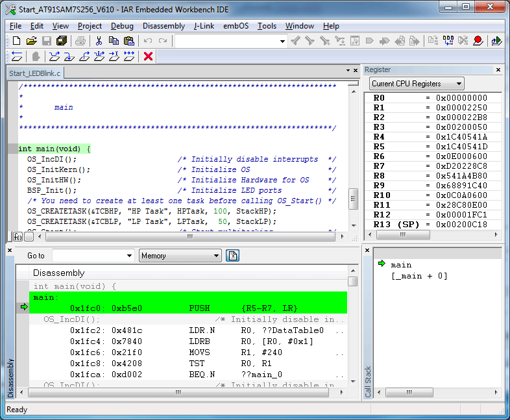The height and width of the screenshot is (420, 510).
Task: Open the editor window list arrow
Action: (348, 70)
